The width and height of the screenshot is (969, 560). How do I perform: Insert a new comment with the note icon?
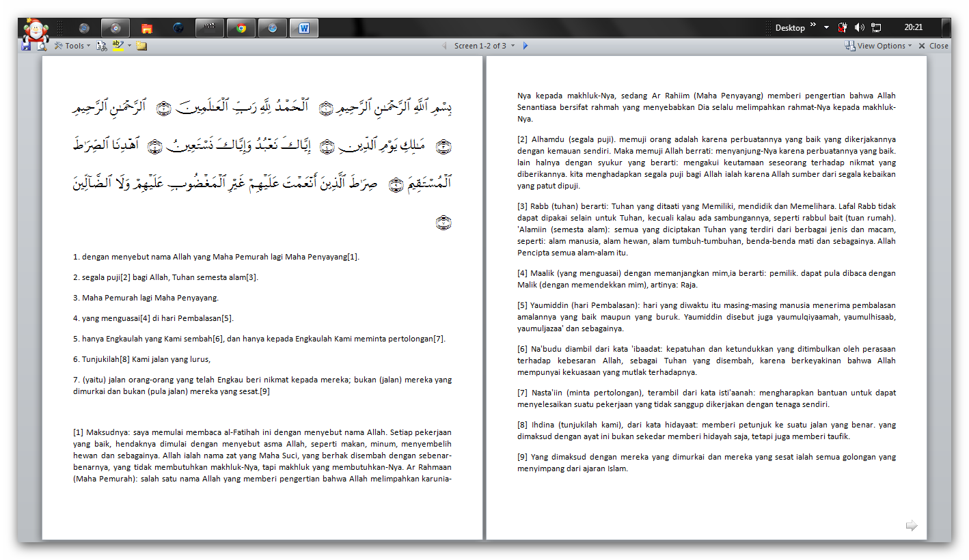pos(141,46)
